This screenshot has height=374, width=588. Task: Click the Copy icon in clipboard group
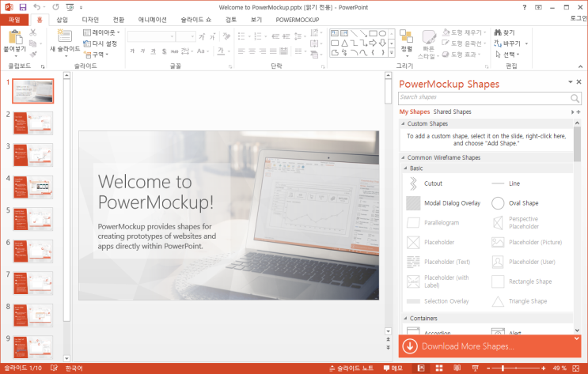[33, 43]
